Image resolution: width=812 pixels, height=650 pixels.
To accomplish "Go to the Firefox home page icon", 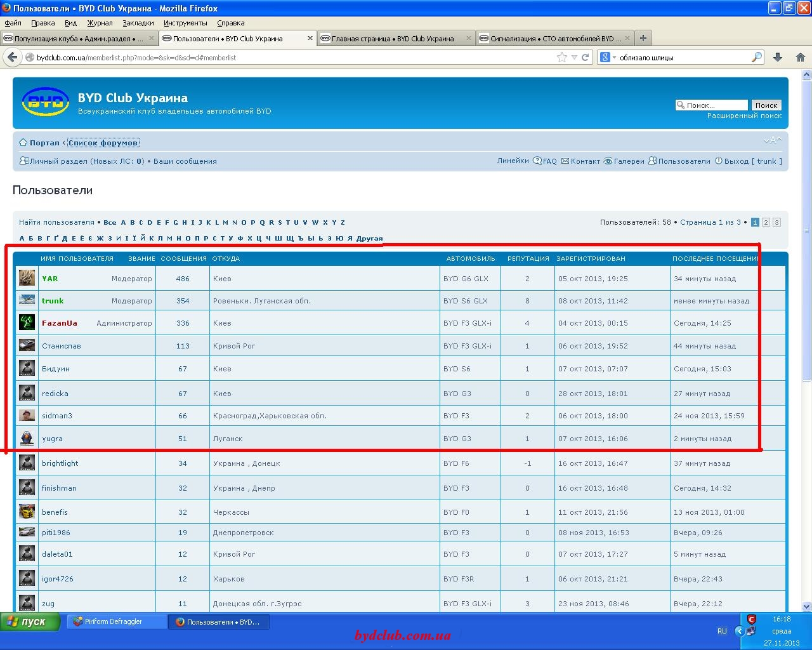I will 800,57.
